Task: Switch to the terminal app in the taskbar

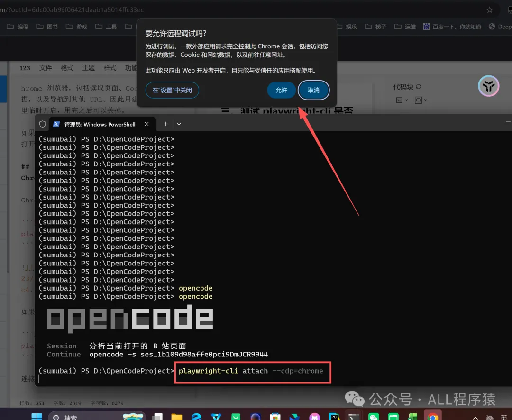Action: click(353, 416)
